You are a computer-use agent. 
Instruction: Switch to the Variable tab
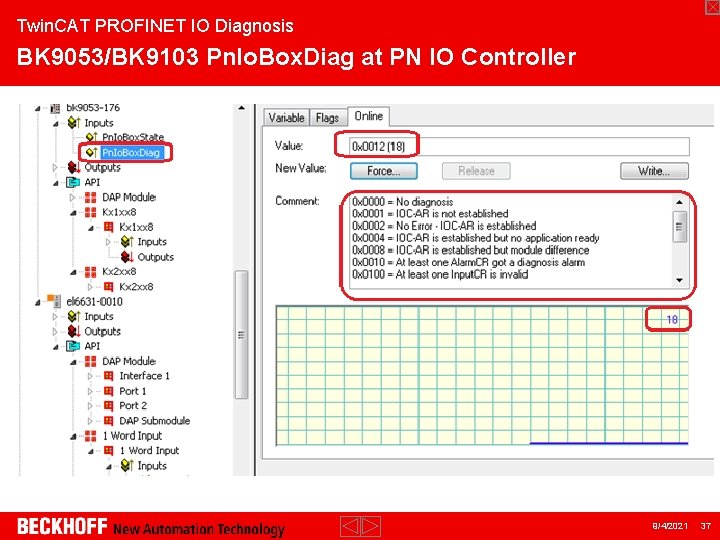coord(287,118)
